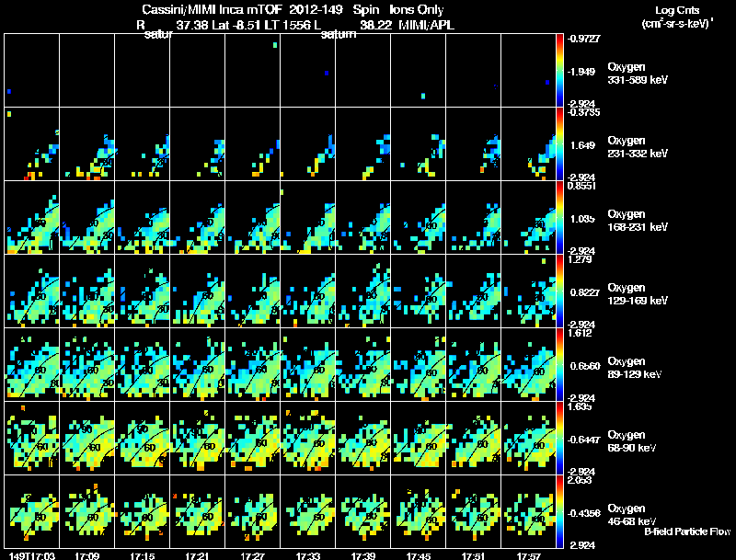Image resolution: width=736 pixels, height=560 pixels.
Task: Click the B-field Particle Flow label
Action: [687, 531]
